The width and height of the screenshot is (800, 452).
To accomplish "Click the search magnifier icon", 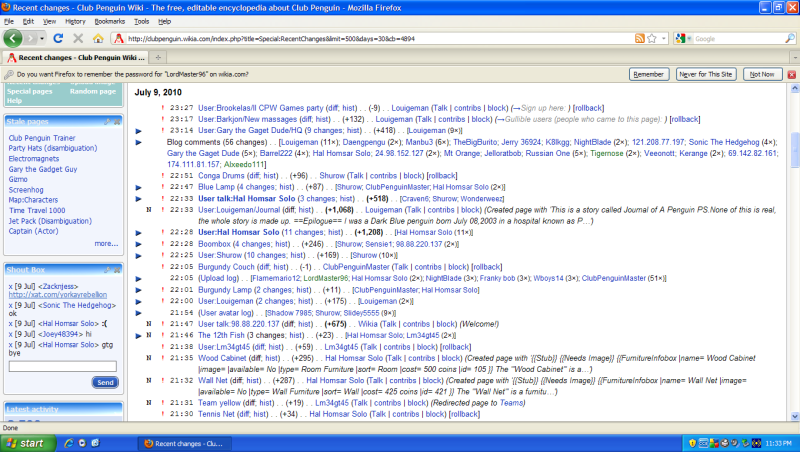I will coord(789,38).
